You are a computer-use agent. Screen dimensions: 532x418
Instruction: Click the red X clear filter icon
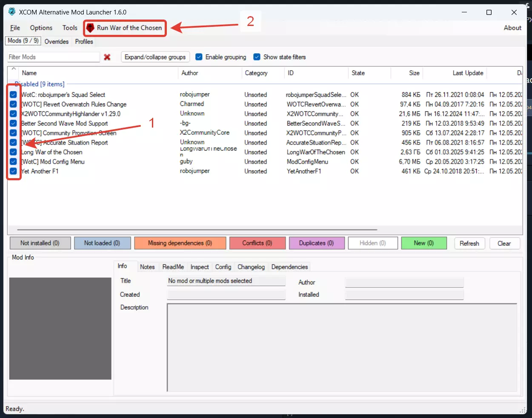(107, 57)
